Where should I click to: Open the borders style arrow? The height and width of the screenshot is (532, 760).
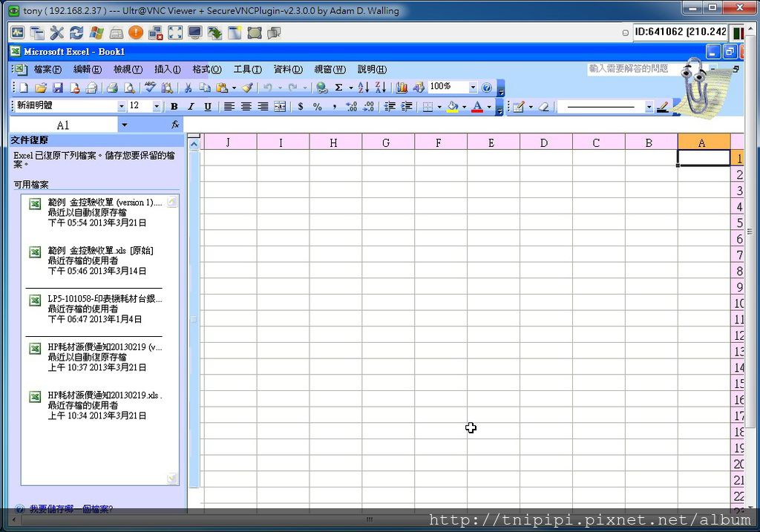(x=439, y=107)
